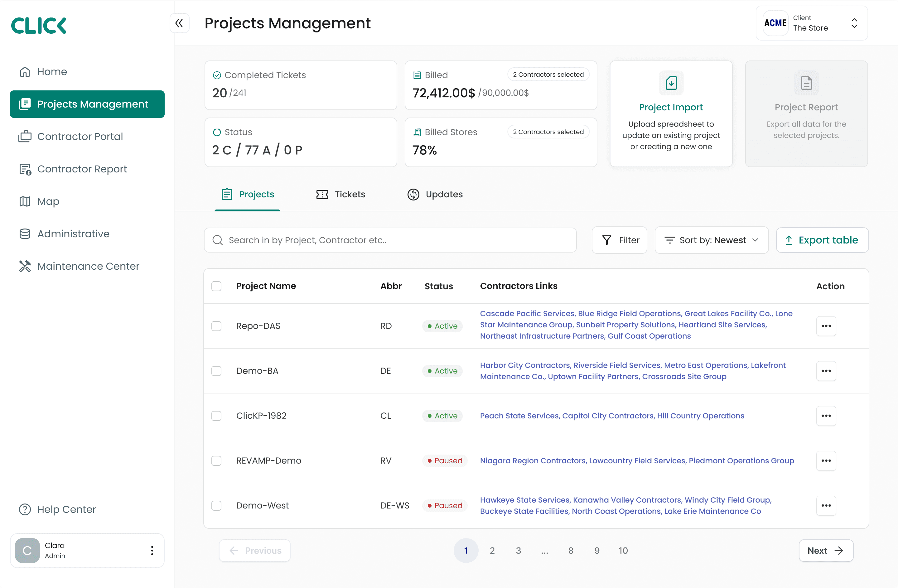Open Contractor Portal from sidebar
898x588 pixels.
(x=80, y=137)
